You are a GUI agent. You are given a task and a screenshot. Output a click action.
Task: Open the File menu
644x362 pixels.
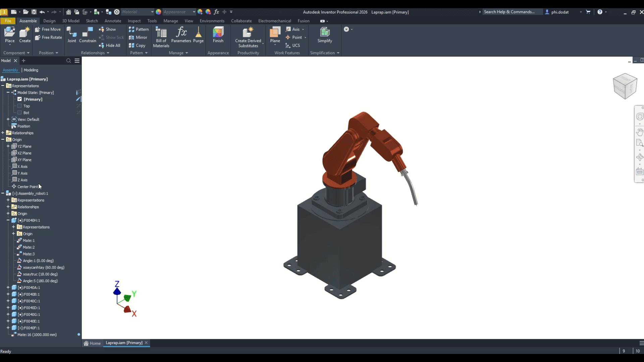[8, 21]
